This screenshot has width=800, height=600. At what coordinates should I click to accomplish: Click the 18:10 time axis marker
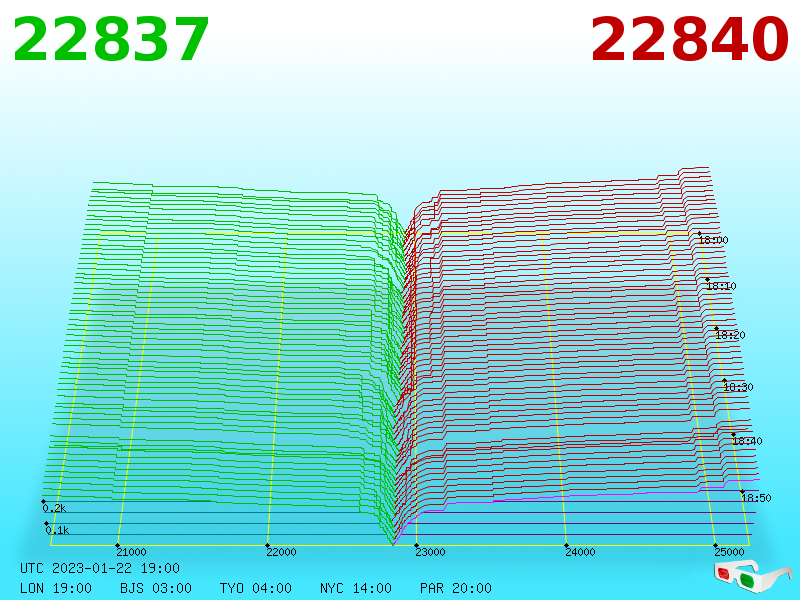click(721, 286)
